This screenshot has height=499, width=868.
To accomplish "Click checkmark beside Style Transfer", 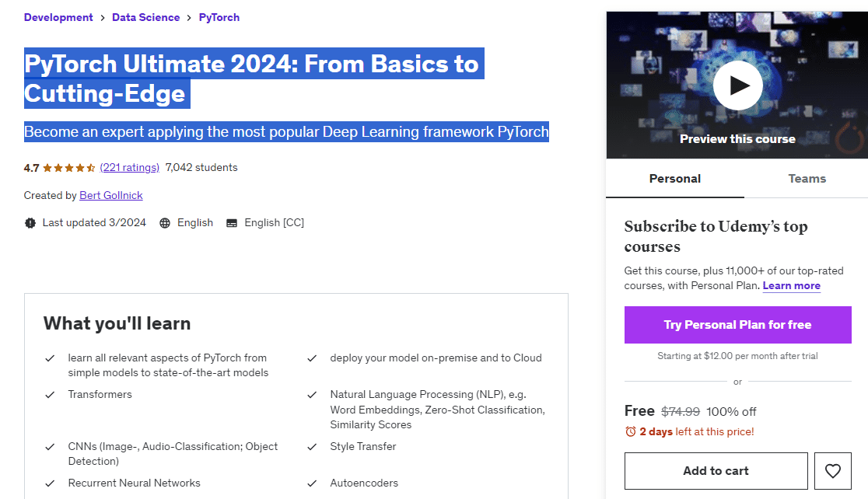I will click(312, 447).
